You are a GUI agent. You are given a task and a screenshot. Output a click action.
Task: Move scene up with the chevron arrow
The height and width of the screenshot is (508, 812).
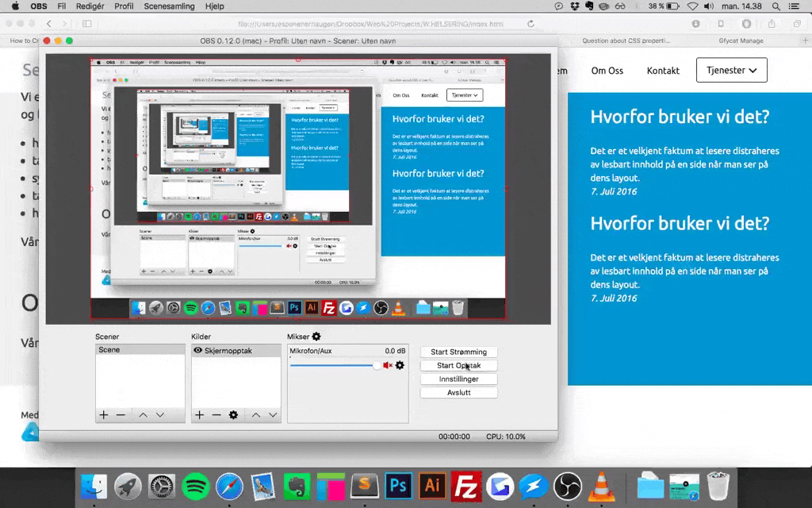(143, 415)
